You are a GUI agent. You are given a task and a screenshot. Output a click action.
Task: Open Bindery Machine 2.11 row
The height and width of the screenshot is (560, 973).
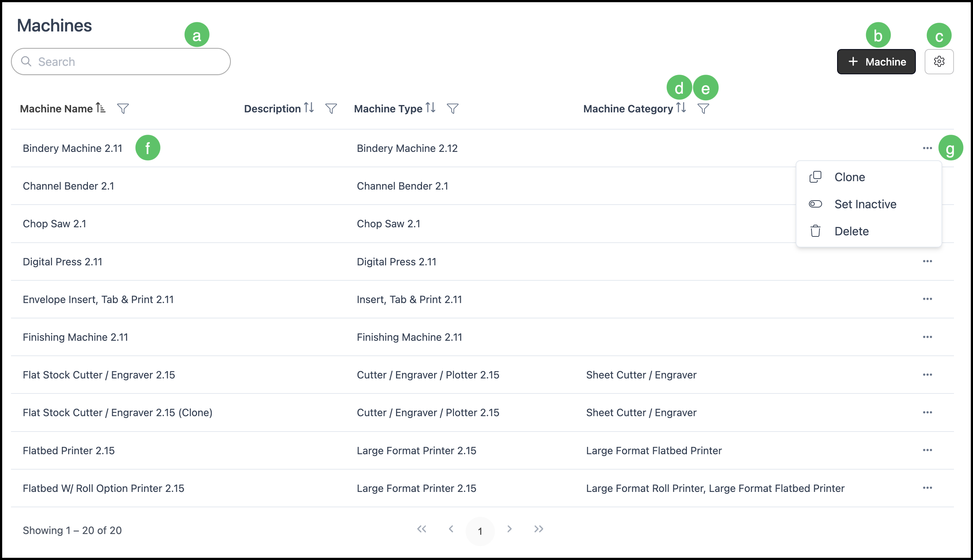[x=73, y=149]
